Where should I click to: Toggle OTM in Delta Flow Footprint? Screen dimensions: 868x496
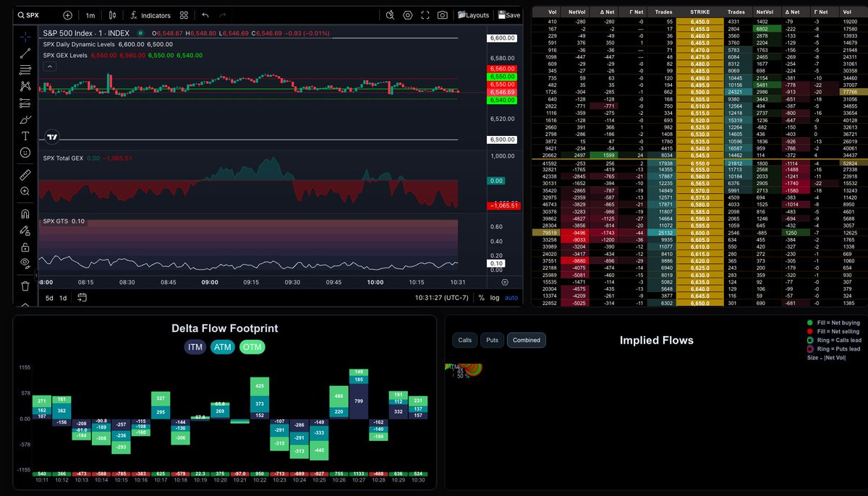[252, 347]
